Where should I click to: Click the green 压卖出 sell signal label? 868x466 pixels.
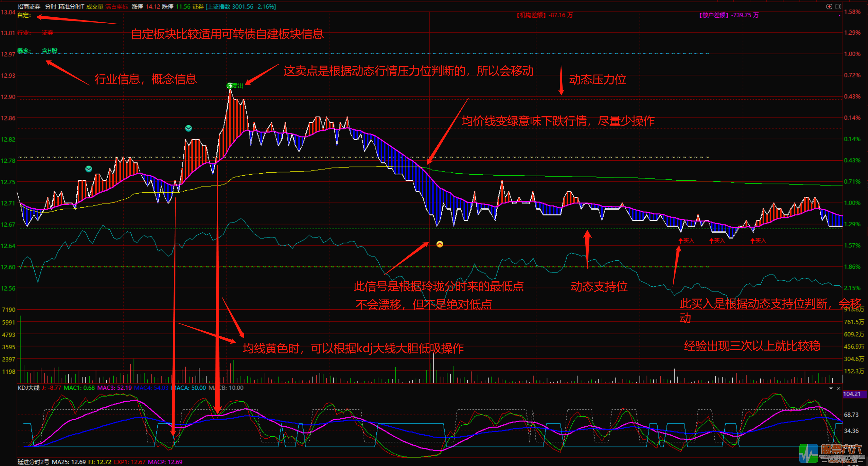click(235, 86)
